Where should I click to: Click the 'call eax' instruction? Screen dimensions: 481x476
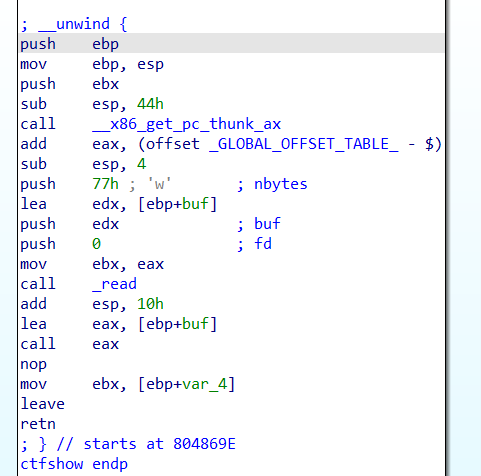(x=70, y=344)
